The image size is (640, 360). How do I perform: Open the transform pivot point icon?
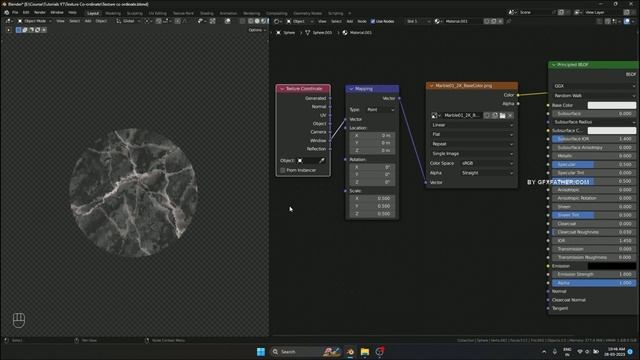pyautogui.click(x=148, y=21)
